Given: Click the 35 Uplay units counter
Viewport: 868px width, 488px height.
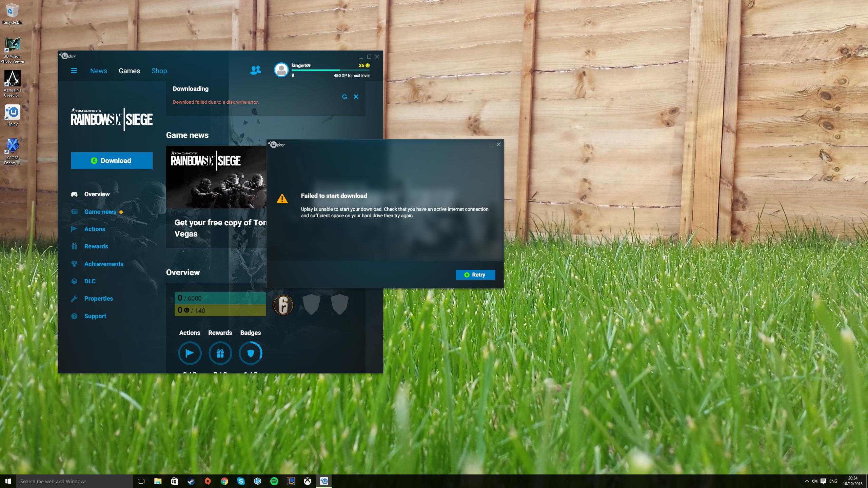Looking at the screenshot, I should click(364, 65).
